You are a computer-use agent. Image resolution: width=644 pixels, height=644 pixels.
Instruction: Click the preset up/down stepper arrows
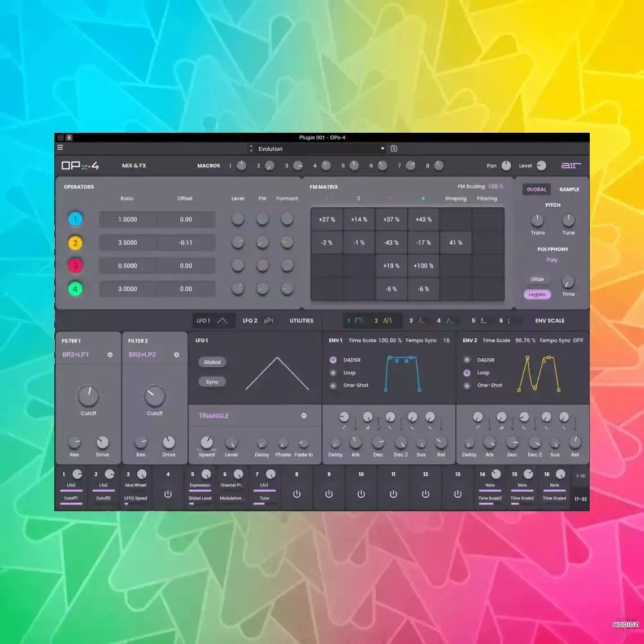pos(251,149)
